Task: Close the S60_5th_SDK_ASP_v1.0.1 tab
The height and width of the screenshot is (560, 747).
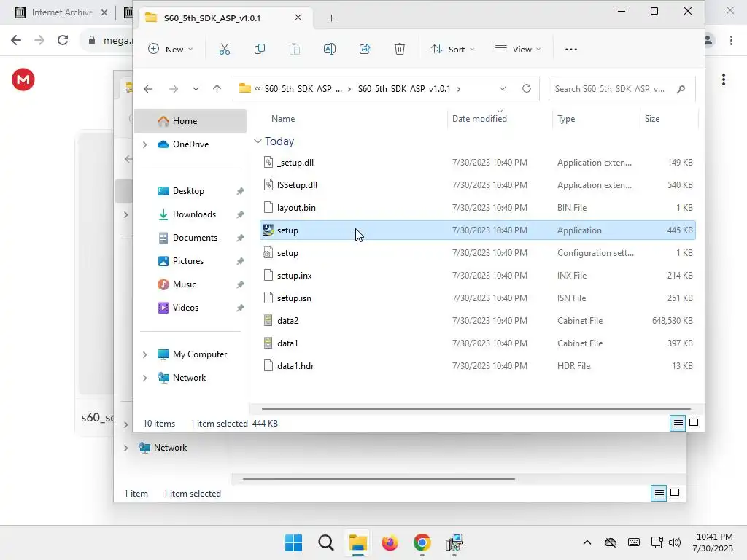Action: [x=298, y=17]
